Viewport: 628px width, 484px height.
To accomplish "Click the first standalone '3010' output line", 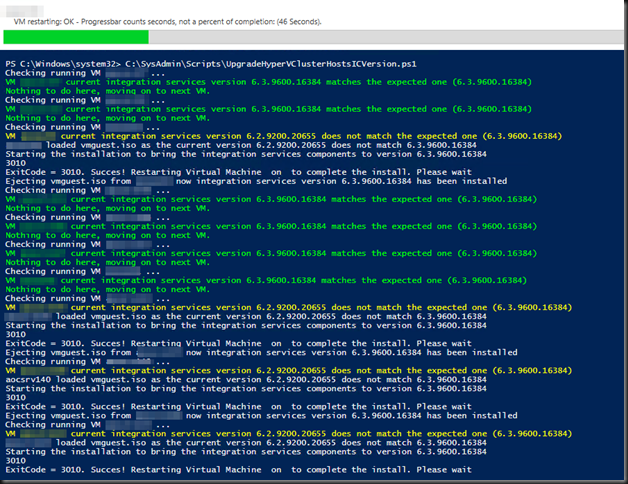I will 16,163.
